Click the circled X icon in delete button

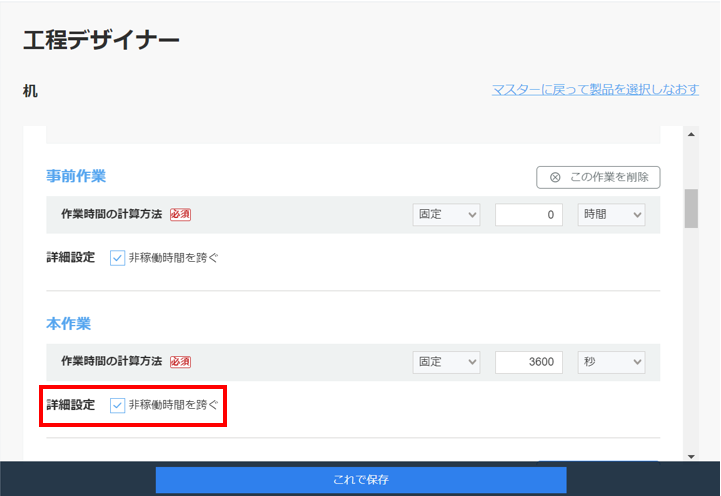(555, 177)
